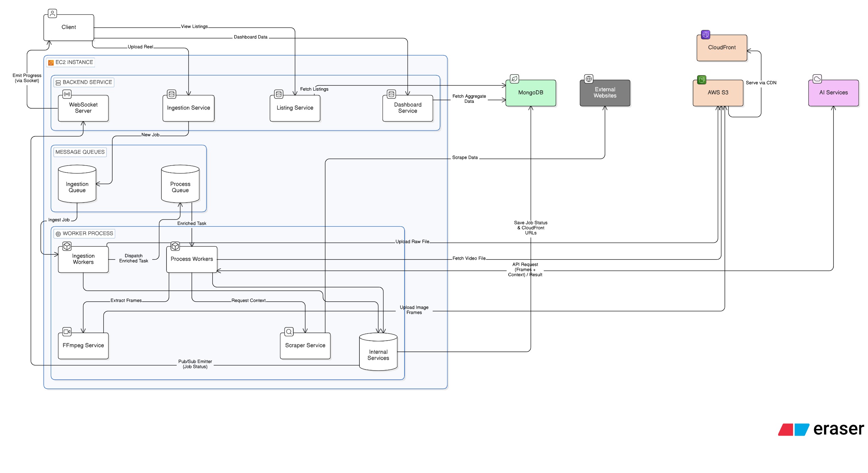The height and width of the screenshot is (473, 868).
Task: Select the External Websites node
Action: (605, 93)
